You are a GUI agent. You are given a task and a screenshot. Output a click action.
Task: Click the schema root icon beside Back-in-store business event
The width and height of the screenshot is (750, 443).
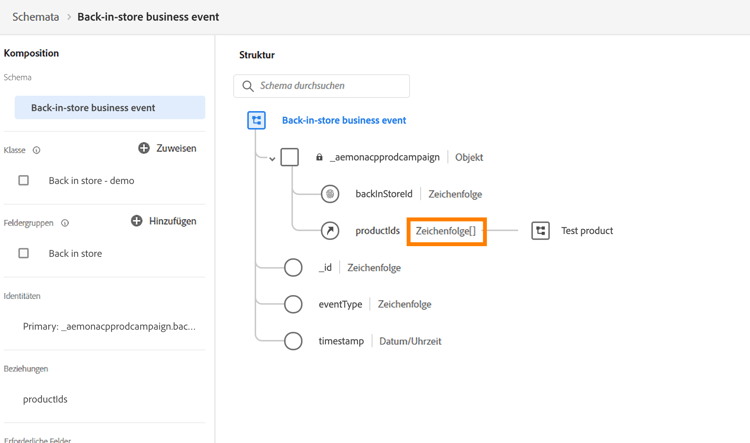click(x=257, y=120)
